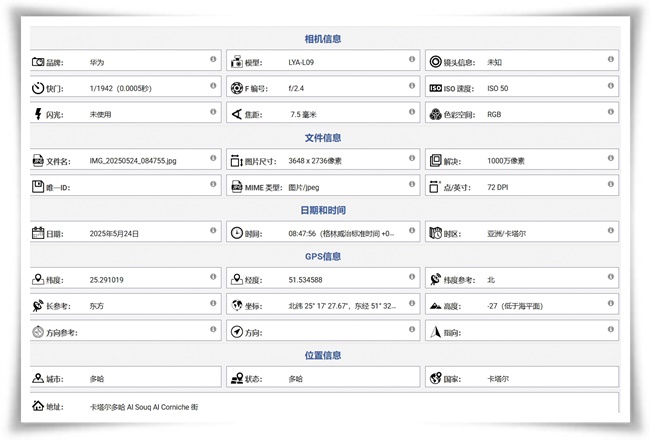Click the lens icon beside 镜头信息
Viewport: 650px width, 440px height.
coord(435,62)
